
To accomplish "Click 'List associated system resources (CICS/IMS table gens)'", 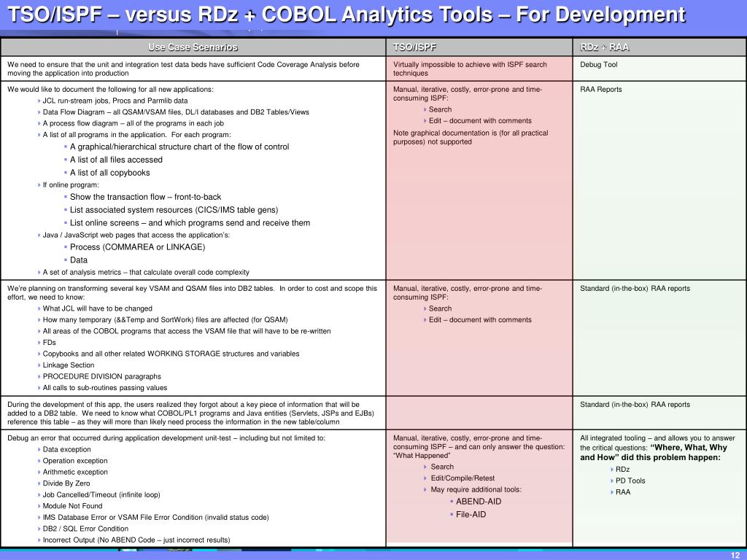I will tap(174, 209).
